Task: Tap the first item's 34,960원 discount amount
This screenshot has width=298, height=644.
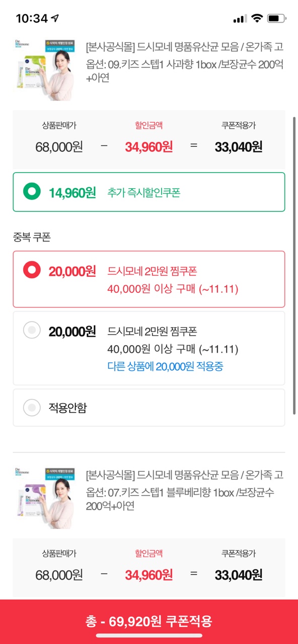Action: 149,147
